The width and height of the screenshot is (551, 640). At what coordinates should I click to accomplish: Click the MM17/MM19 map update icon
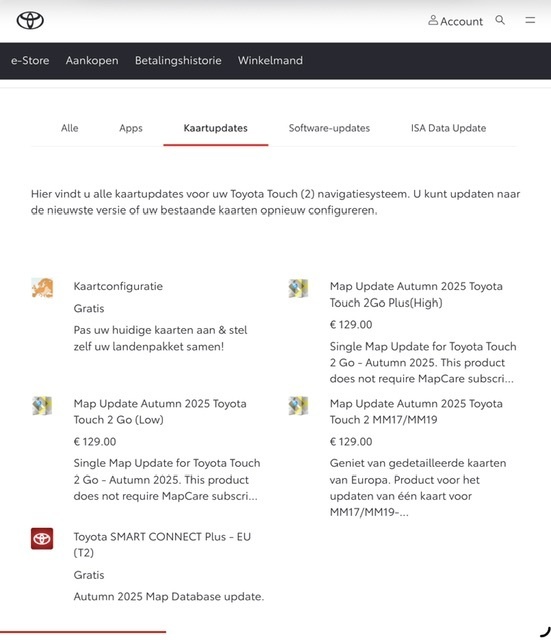(x=298, y=406)
